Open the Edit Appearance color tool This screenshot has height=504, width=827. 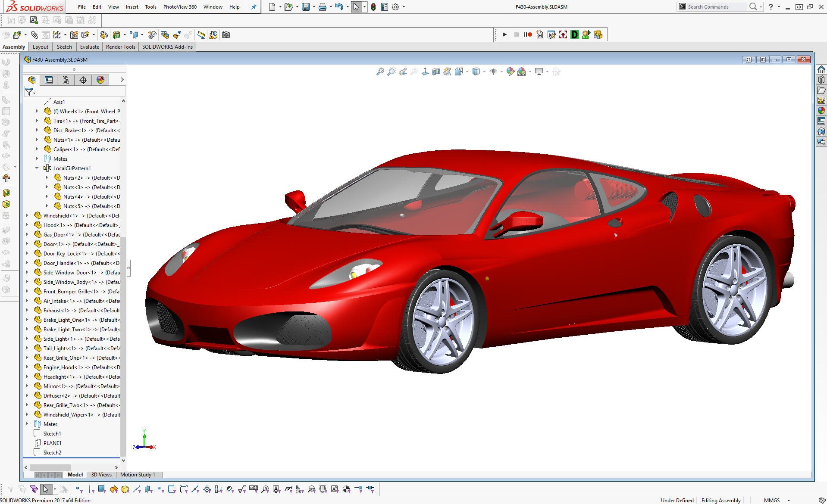[x=511, y=72]
